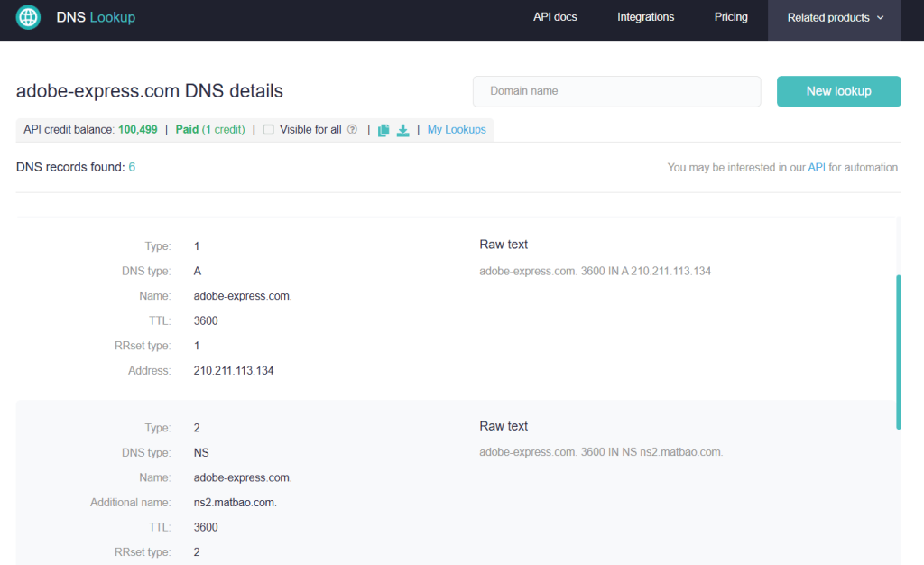Follow the API link for automation

pos(816,167)
